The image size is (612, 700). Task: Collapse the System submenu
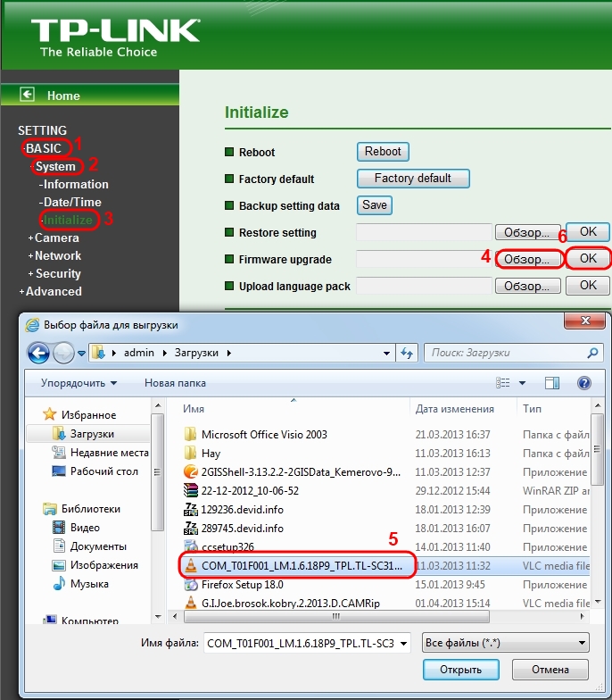click(x=55, y=166)
